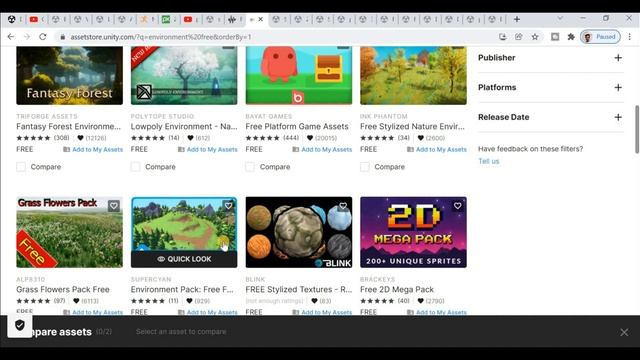
Task: Click the TRIFORGE ASSETS publisher name
Action: [x=47, y=116]
